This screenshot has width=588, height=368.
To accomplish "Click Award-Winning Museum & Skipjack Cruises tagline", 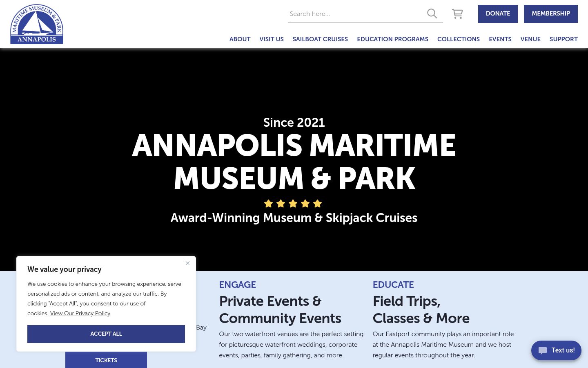I will click(294, 218).
